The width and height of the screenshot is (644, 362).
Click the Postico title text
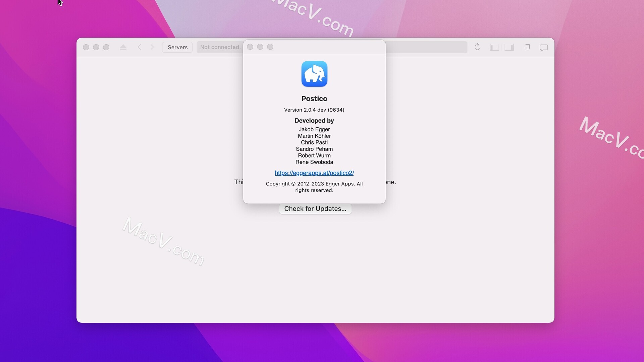tap(314, 99)
